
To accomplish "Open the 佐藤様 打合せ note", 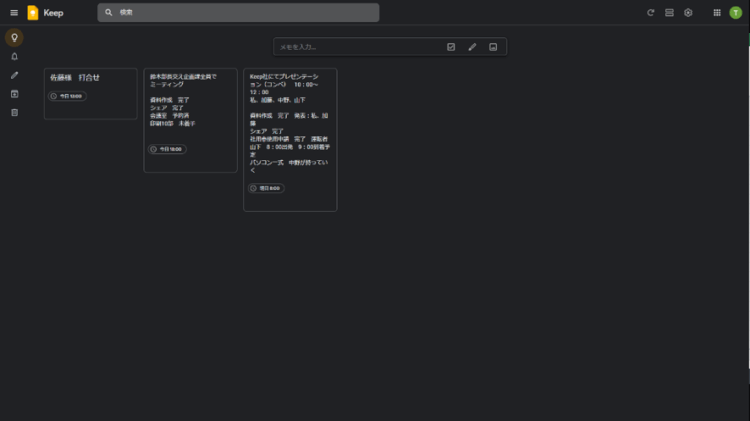I will 90,78.
